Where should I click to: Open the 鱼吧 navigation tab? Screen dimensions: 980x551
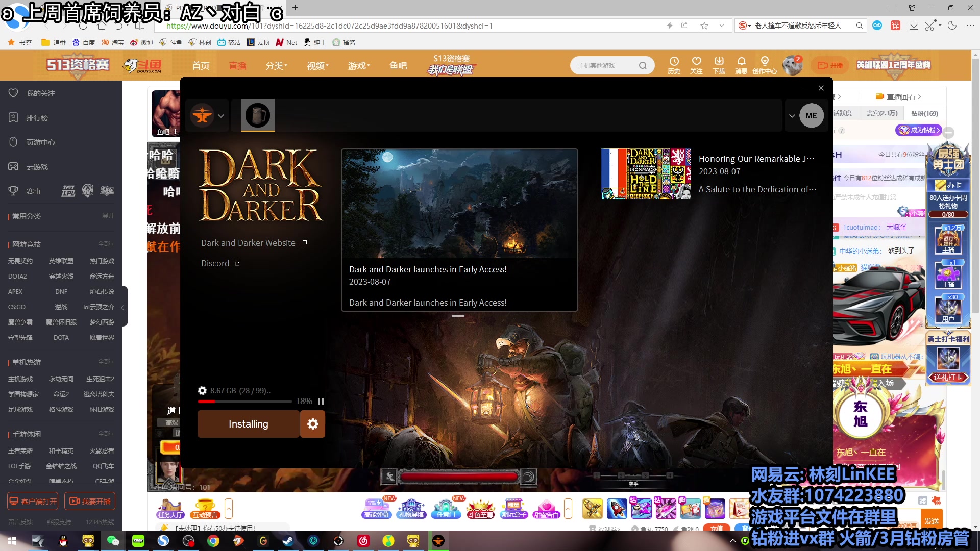coord(398,66)
